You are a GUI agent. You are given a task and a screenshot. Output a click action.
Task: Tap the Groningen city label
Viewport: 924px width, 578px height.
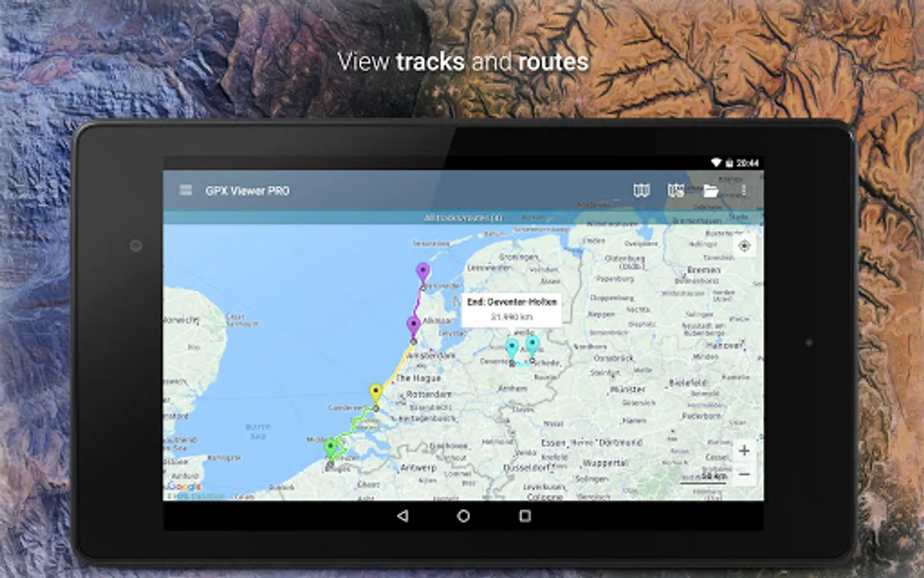click(x=518, y=257)
